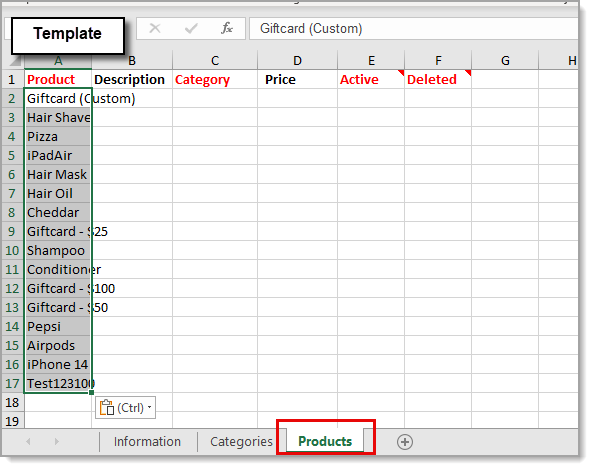
Task: Select the Airpods cell
Action: coord(58,345)
